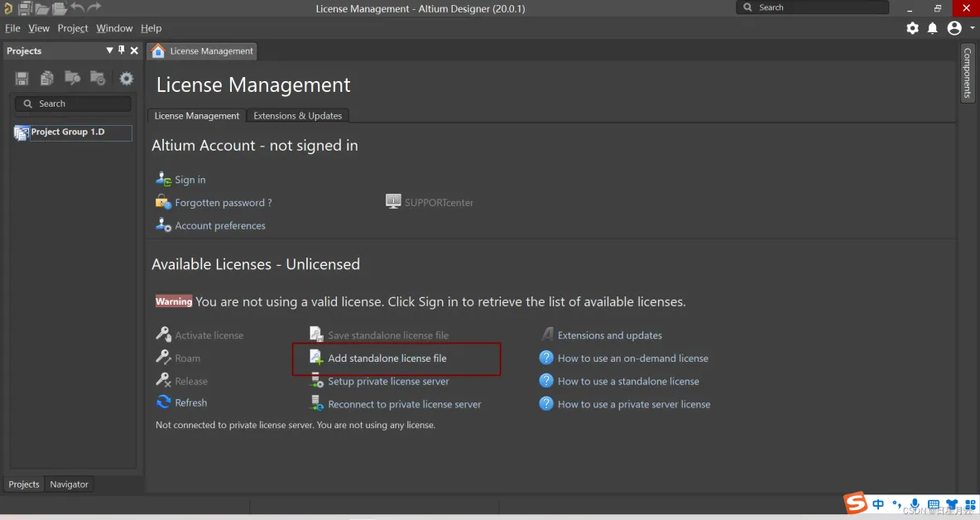Click the current user profile icon

pos(954,28)
